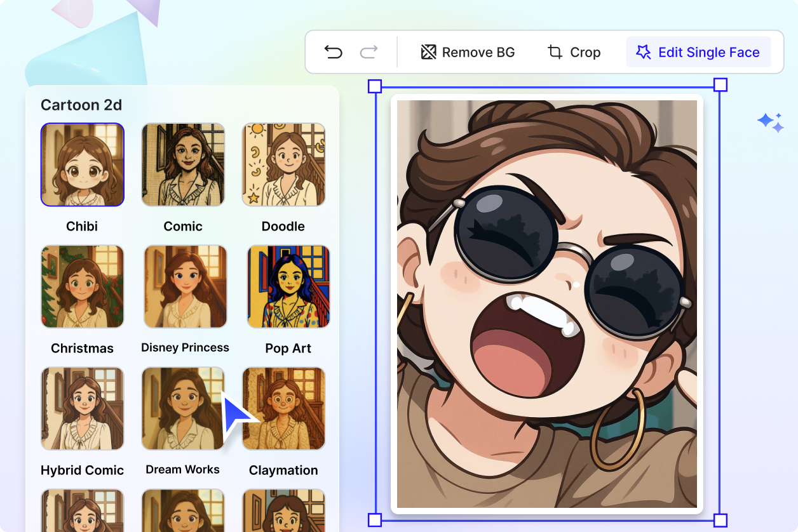Click the Remove BG checkered icon

pos(429,51)
